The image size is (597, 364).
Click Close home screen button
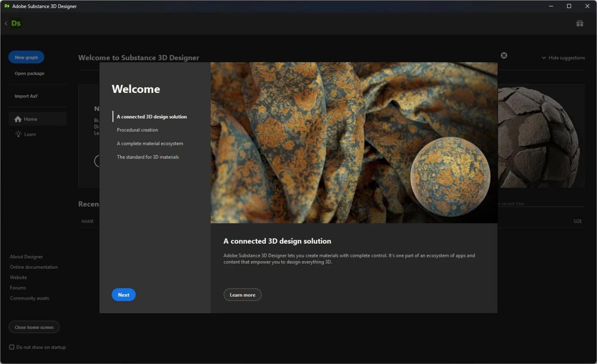(34, 327)
